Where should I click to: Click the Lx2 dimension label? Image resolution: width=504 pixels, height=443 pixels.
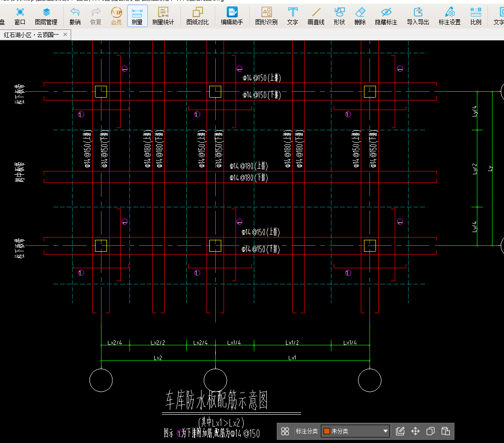pyautogui.click(x=158, y=358)
